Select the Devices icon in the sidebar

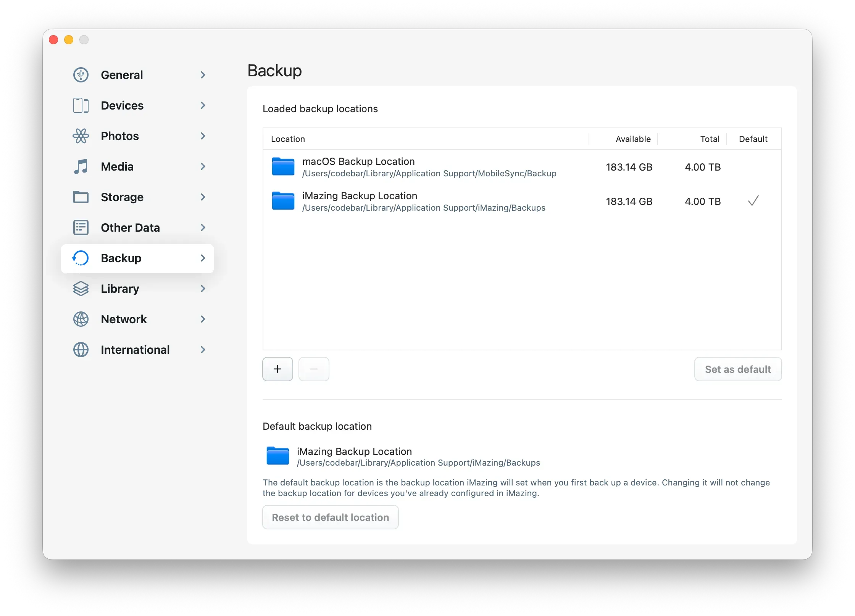point(81,105)
